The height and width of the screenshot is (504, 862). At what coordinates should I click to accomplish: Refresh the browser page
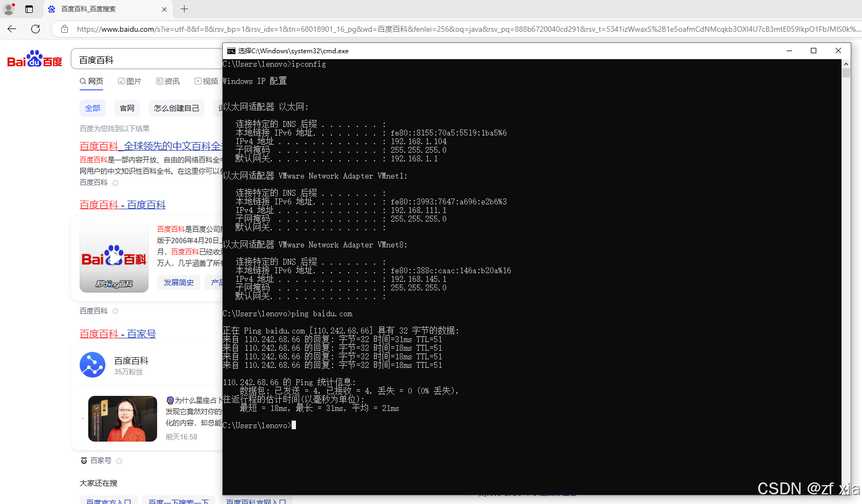pos(36,29)
